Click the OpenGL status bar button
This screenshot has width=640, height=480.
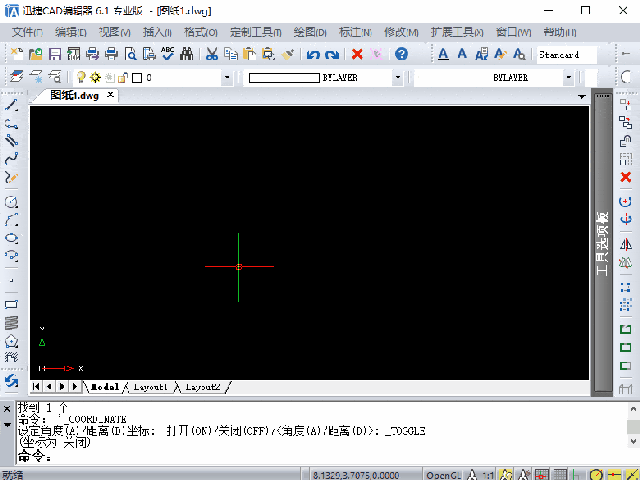pos(443,475)
